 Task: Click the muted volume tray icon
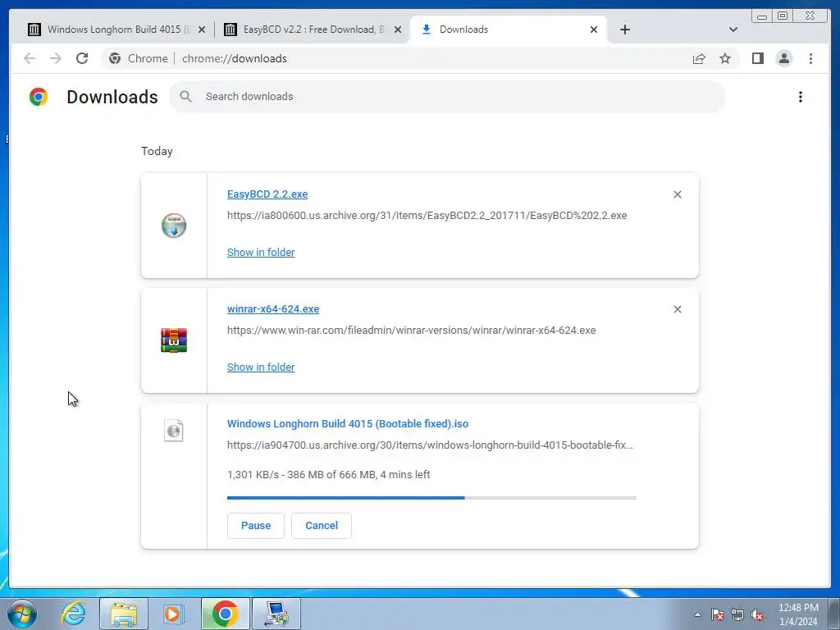click(x=757, y=614)
